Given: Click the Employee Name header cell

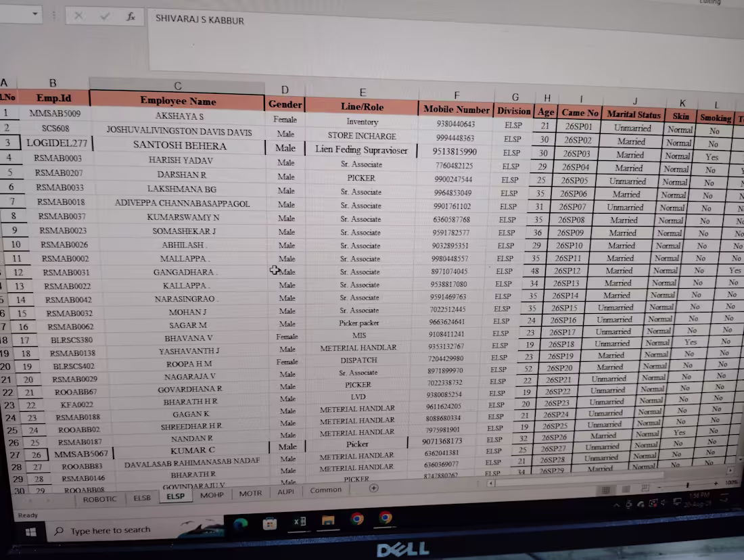Looking at the screenshot, I should point(177,101).
